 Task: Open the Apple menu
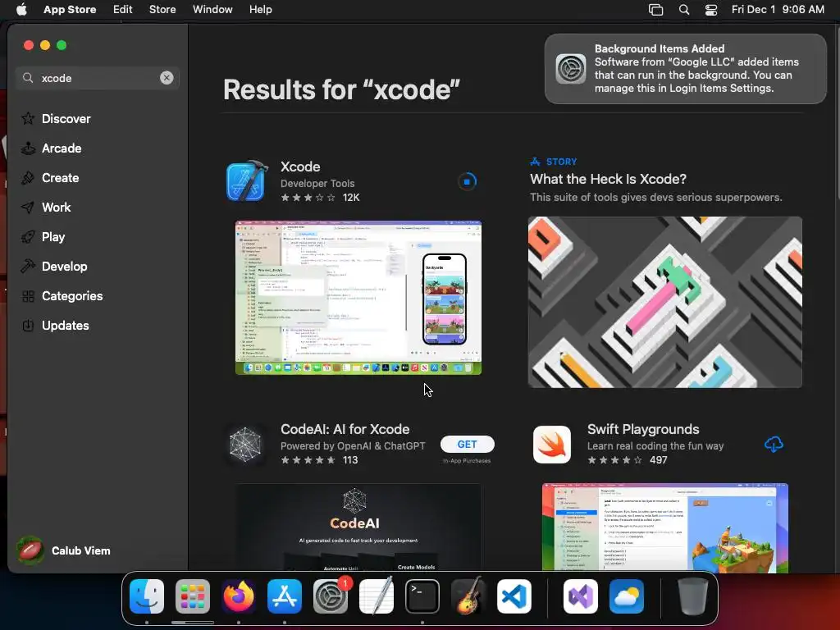pyautogui.click(x=21, y=9)
